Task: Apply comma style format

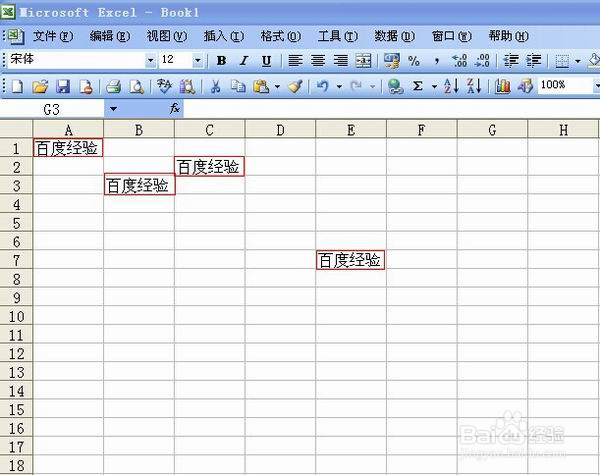Action: click(x=437, y=60)
